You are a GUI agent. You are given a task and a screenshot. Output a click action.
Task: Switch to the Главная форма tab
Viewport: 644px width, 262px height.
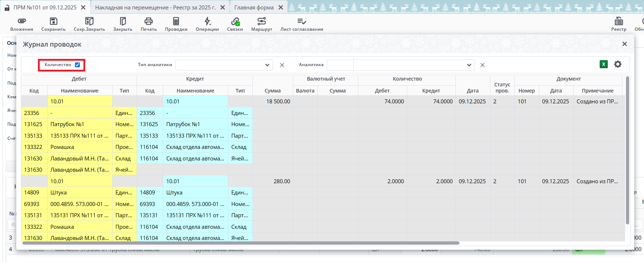(254, 7)
